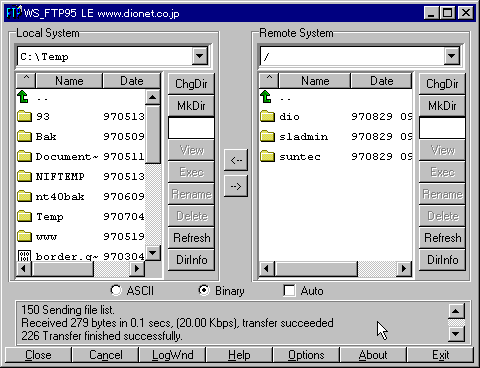The width and height of the screenshot is (480, 368).
Task: Click the local parent directory up-arrow icon
Action: pos(23,97)
